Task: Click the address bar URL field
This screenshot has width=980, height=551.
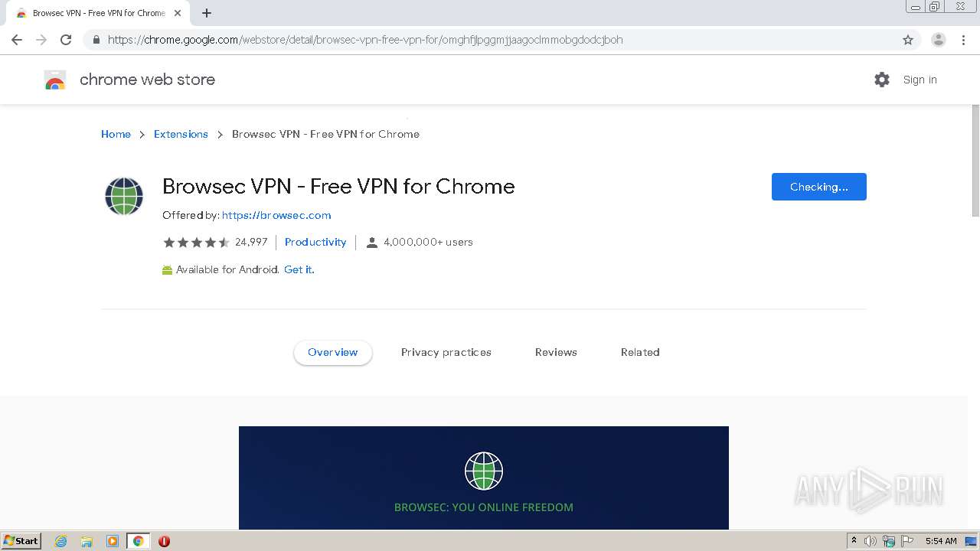Action: [459, 40]
